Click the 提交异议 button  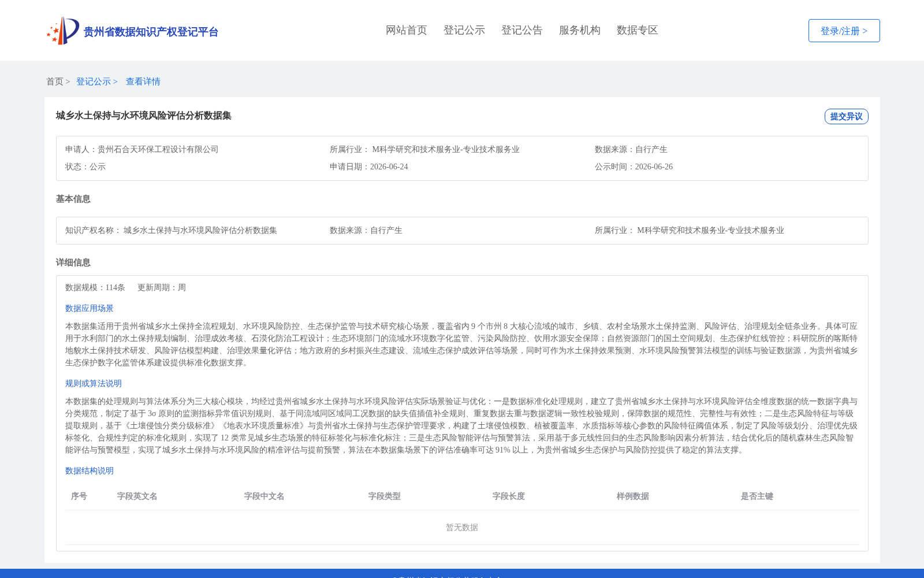(846, 116)
